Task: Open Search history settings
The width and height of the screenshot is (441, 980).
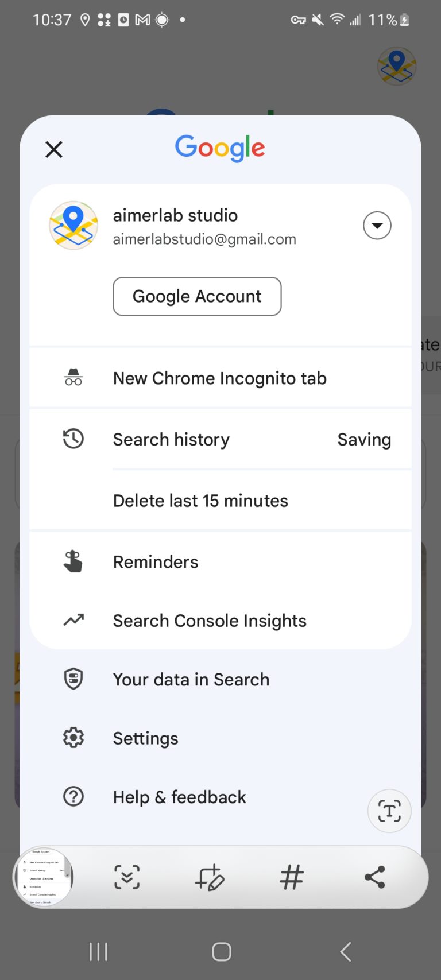Action: point(171,440)
